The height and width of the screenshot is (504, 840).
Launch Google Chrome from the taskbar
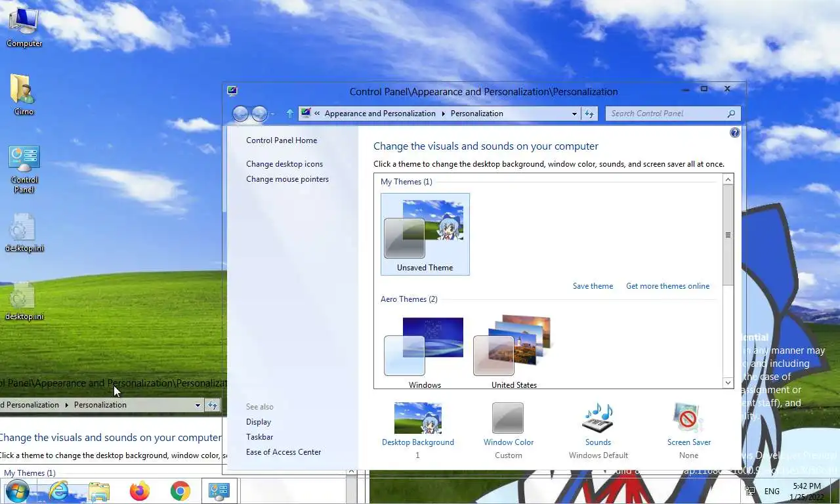180,491
